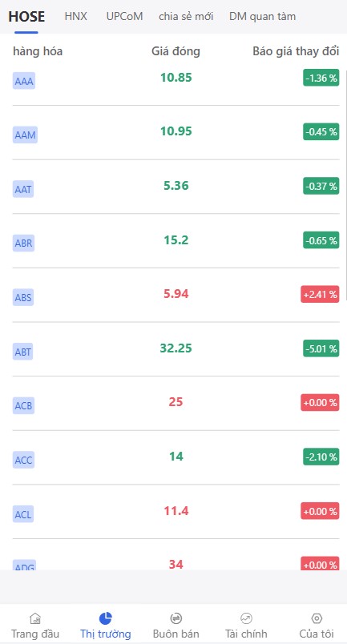Select the HOSE tab

pos(26,17)
